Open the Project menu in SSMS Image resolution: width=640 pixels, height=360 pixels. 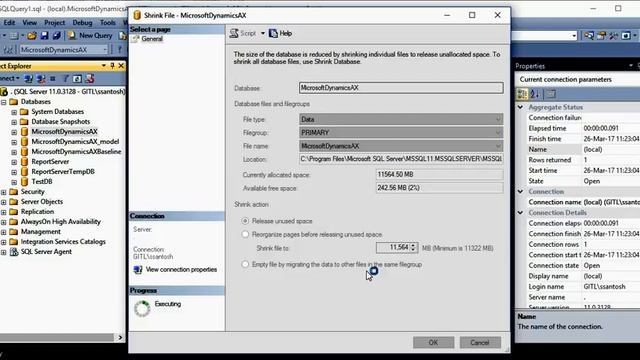(x=55, y=23)
